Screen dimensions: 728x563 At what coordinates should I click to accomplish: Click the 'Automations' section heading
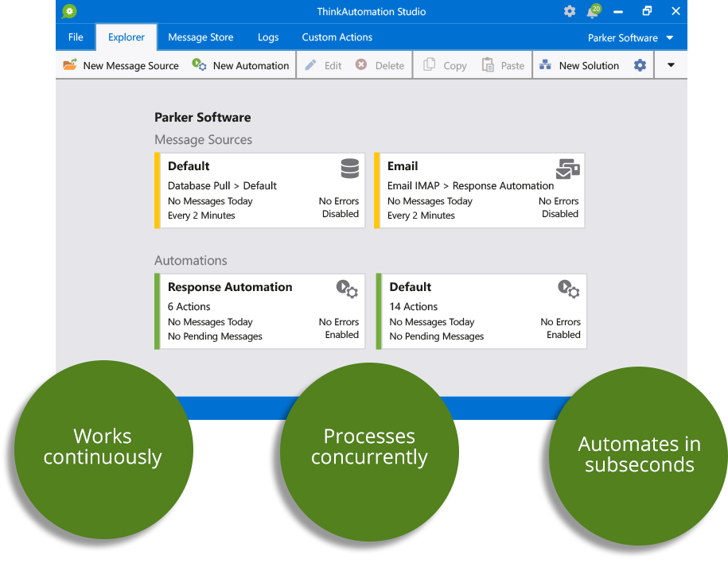[x=190, y=261]
